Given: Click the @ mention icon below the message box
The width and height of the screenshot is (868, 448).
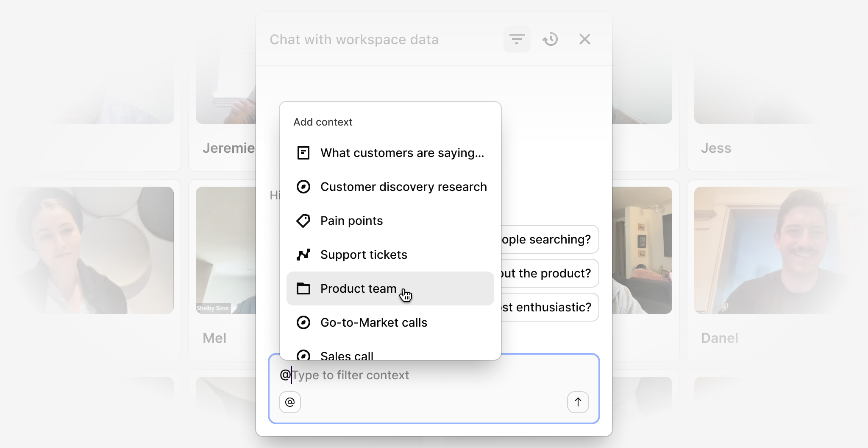Looking at the screenshot, I should click(x=289, y=402).
